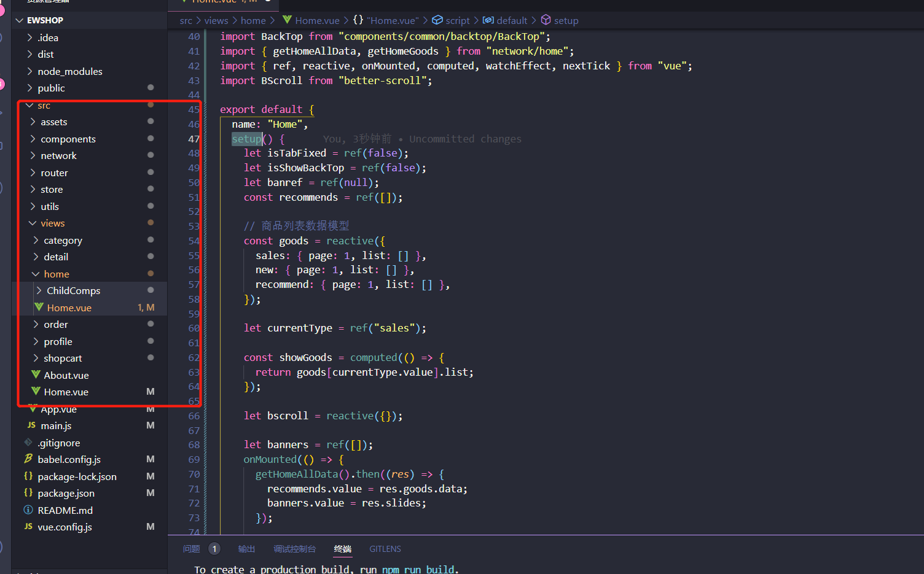Expand the network folder
924x574 pixels.
coord(58,156)
